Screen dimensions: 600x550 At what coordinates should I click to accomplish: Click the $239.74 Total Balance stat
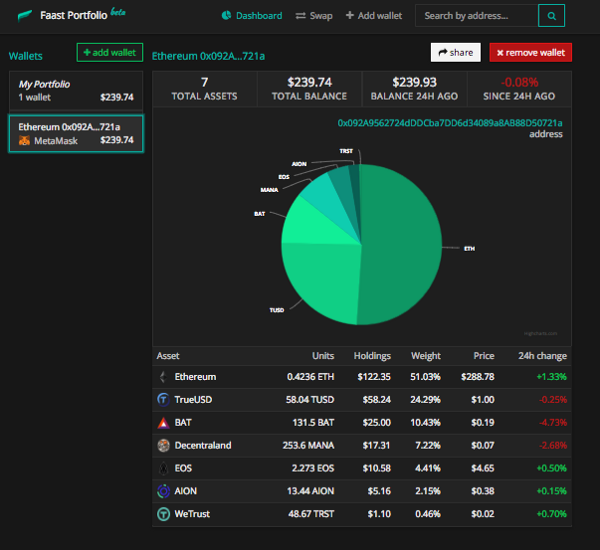[310, 89]
